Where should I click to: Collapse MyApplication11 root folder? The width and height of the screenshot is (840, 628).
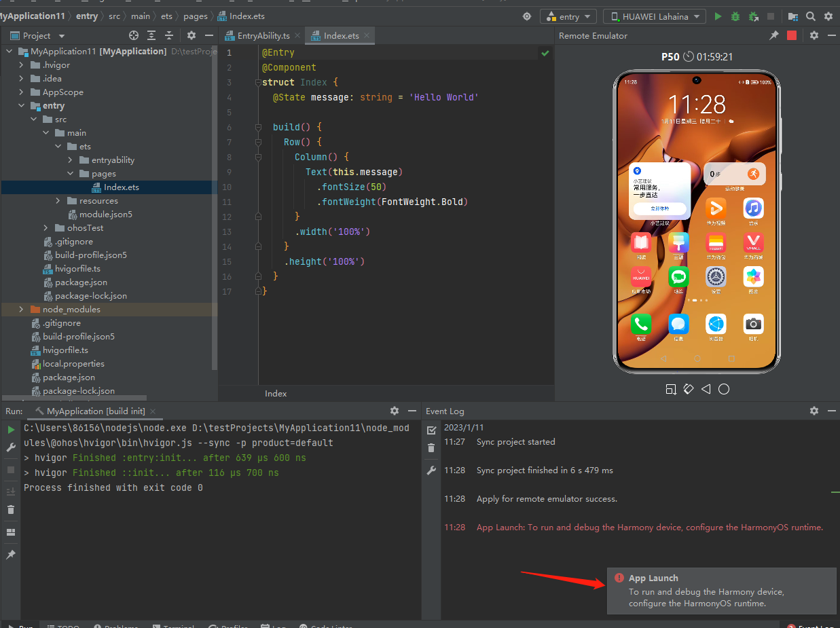[10, 52]
